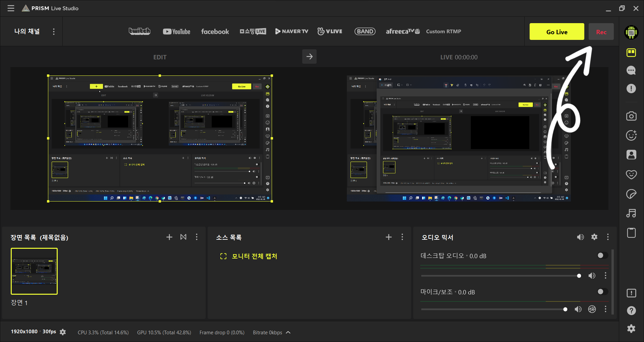Click the 나의 채널 label
644x342 pixels.
pos(27,32)
